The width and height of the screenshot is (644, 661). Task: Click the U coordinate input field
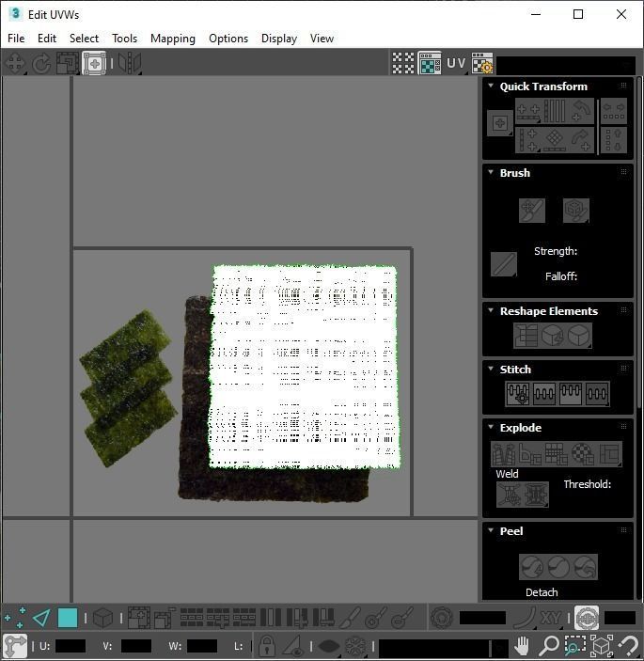coord(71,646)
